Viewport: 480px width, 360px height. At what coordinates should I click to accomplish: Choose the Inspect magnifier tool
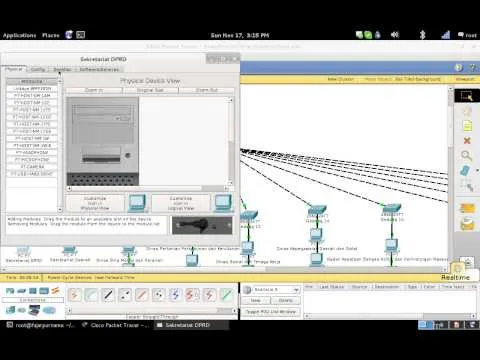click(466, 156)
